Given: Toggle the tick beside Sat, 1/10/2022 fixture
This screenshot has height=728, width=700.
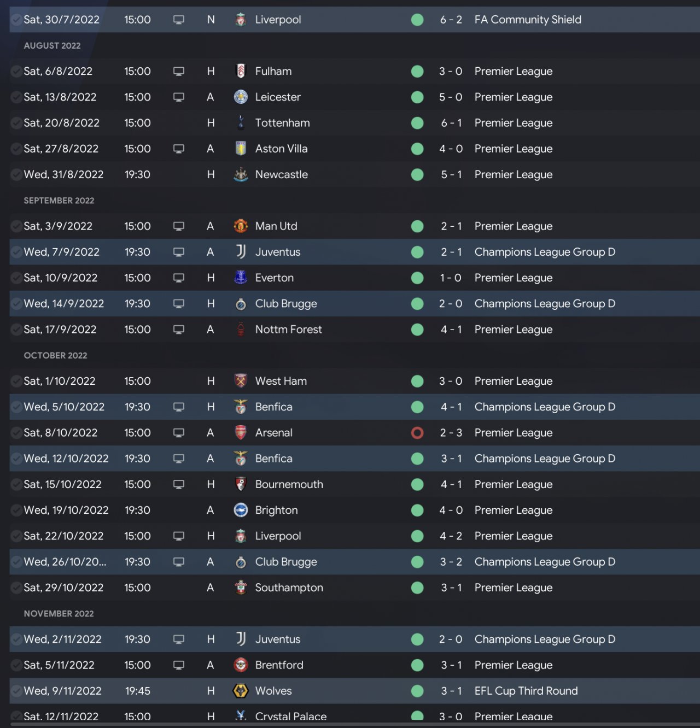Looking at the screenshot, I should click(16, 381).
